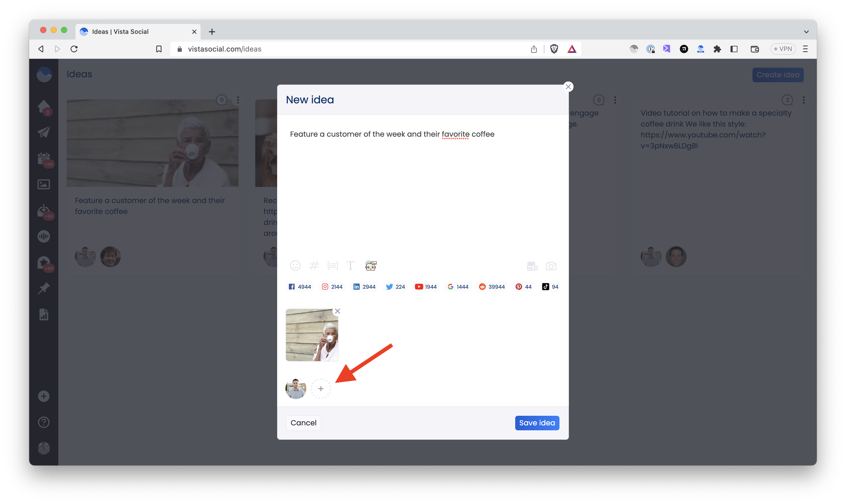The width and height of the screenshot is (846, 504).
Task: Open the text formatting T icon
Action: [350, 266]
